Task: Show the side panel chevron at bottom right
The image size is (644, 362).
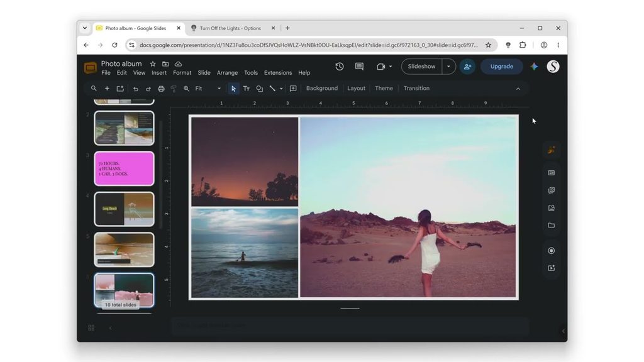Action: [x=563, y=331]
